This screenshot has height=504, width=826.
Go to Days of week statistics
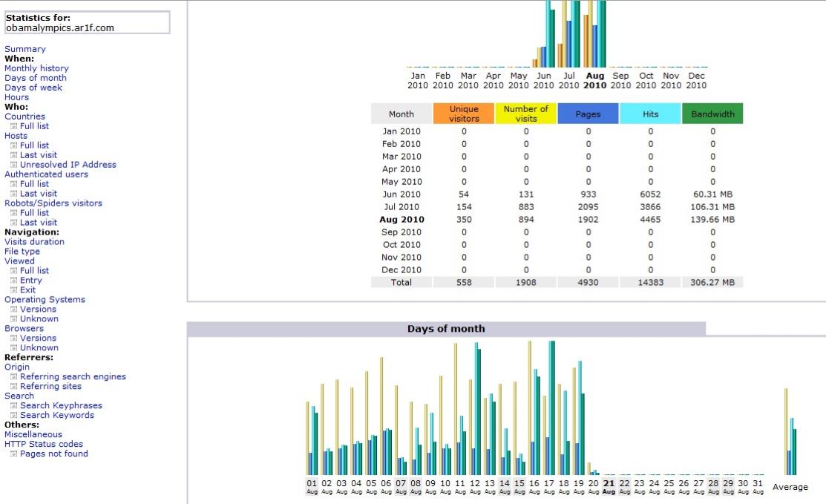click(33, 88)
